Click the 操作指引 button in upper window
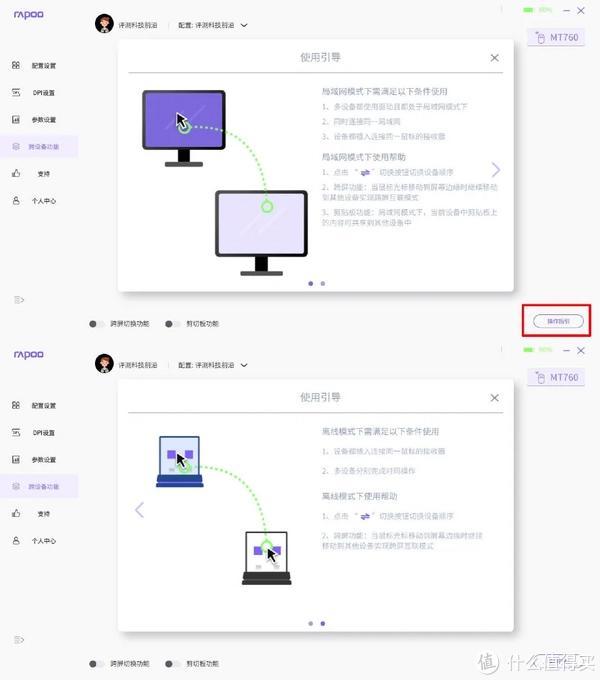The image size is (600, 680). 558,321
